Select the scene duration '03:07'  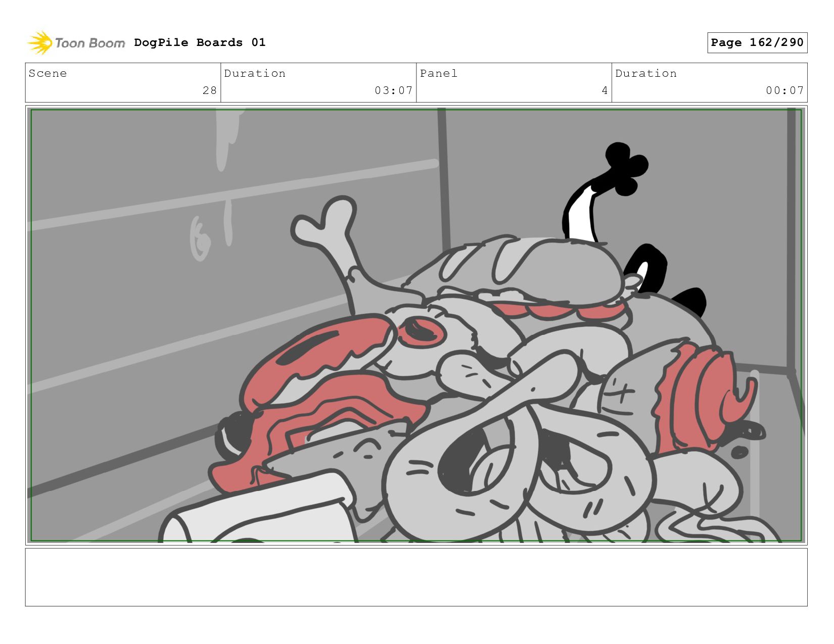coord(394,90)
